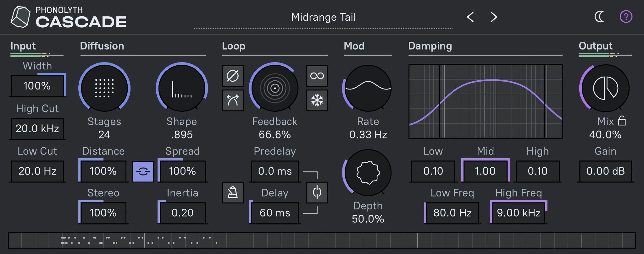Toggle the Mix lock icon

click(x=622, y=121)
